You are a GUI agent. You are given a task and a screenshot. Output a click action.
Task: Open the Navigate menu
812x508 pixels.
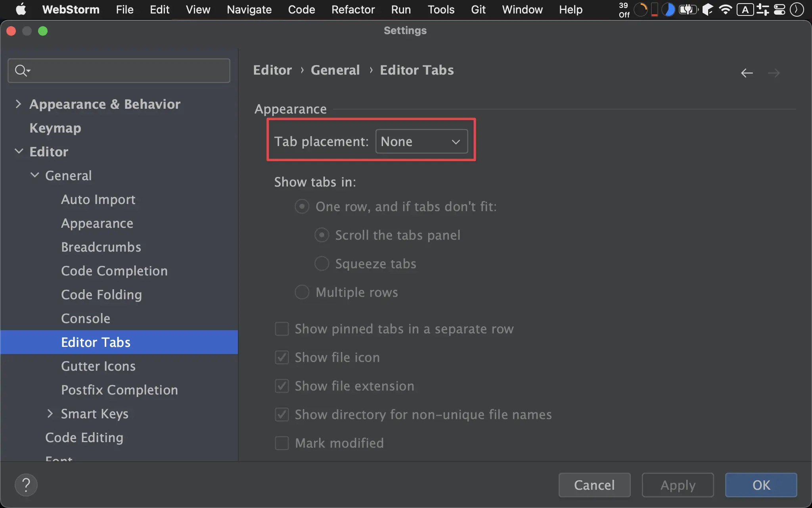(249, 10)
